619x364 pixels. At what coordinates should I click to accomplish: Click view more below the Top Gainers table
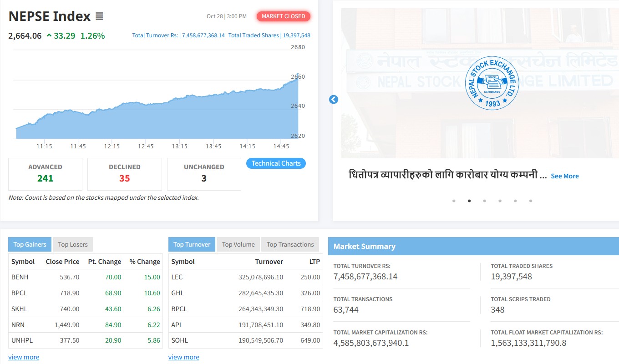(x=24, y=357)
